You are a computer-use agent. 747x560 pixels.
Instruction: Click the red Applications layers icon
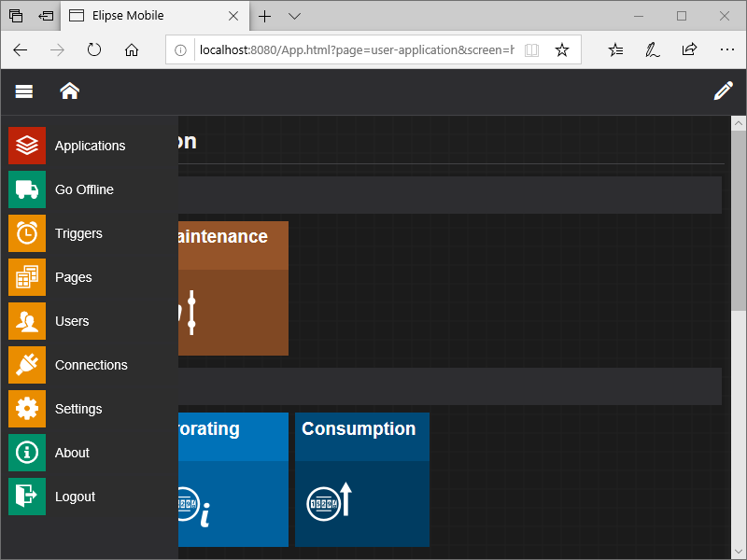pos(27,146)
